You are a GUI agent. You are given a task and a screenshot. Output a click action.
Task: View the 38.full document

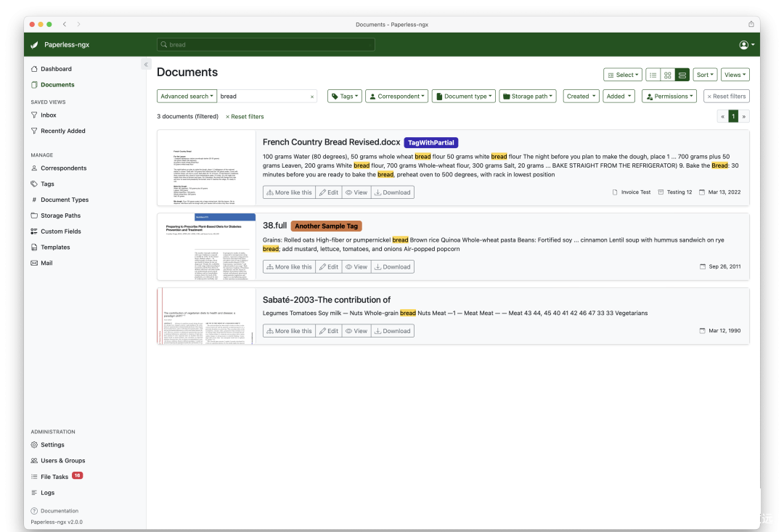[x=356, y=267]
